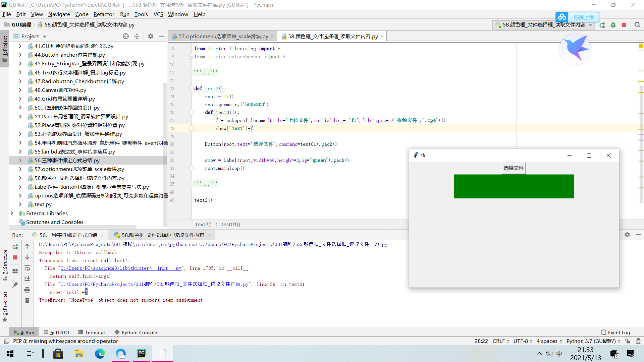Viewport: 644px width, 362px height.
Task: Click the debug bug icon in toolbar
Action: click(613, 25)
